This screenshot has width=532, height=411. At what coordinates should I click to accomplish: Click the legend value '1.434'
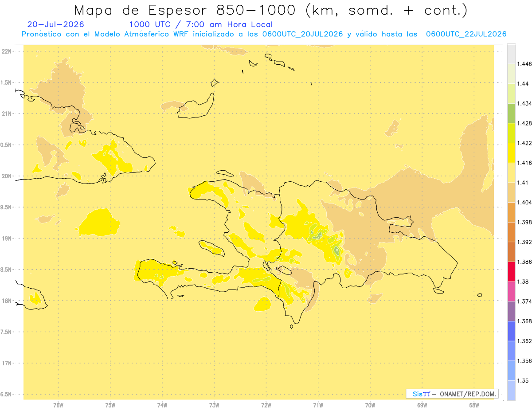[x=524, y=103]
